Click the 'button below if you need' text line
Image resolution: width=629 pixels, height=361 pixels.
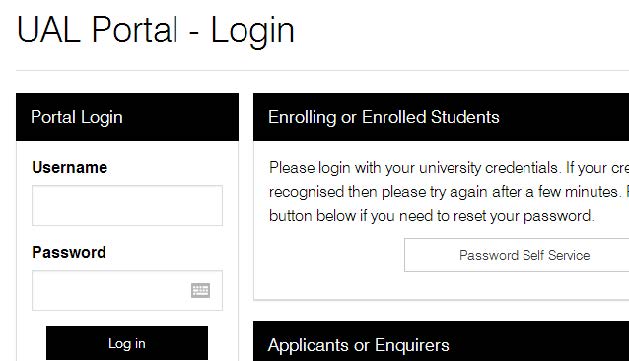[x=431, y=216]
